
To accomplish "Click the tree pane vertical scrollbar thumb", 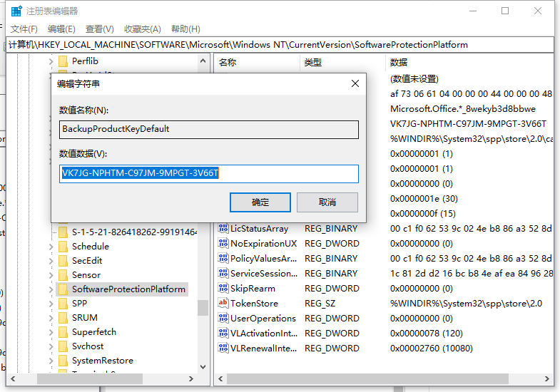I will point(203,307).
